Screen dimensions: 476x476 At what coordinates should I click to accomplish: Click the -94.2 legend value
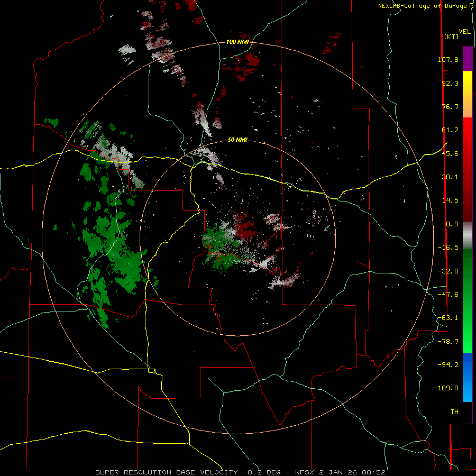point(448,365)
